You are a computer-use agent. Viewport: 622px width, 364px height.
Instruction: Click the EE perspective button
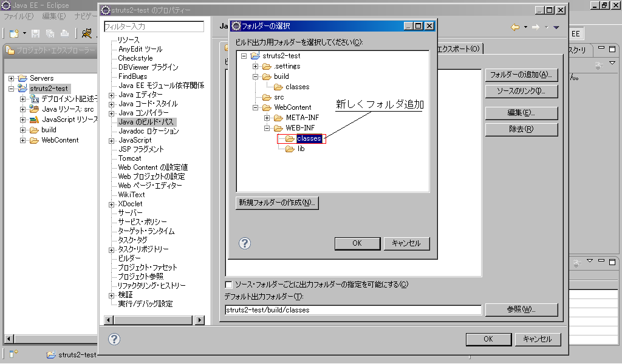(x=576, y=33)
